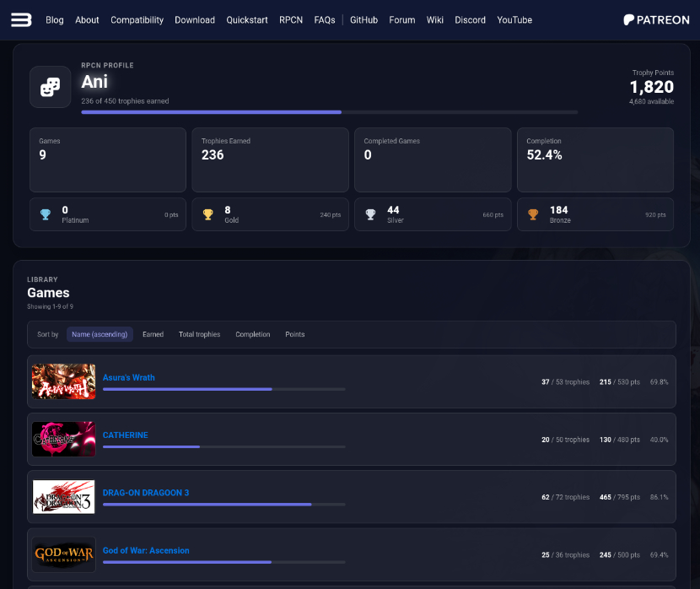The height and width of the screenshot is (589, 700).
Task: Open the God of War: Ascension link
Action: (x=146, y=550)
